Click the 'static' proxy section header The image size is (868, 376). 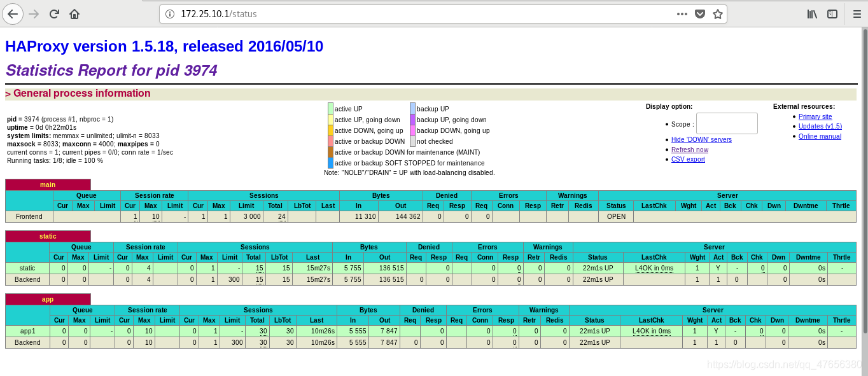tap(48, 236)
